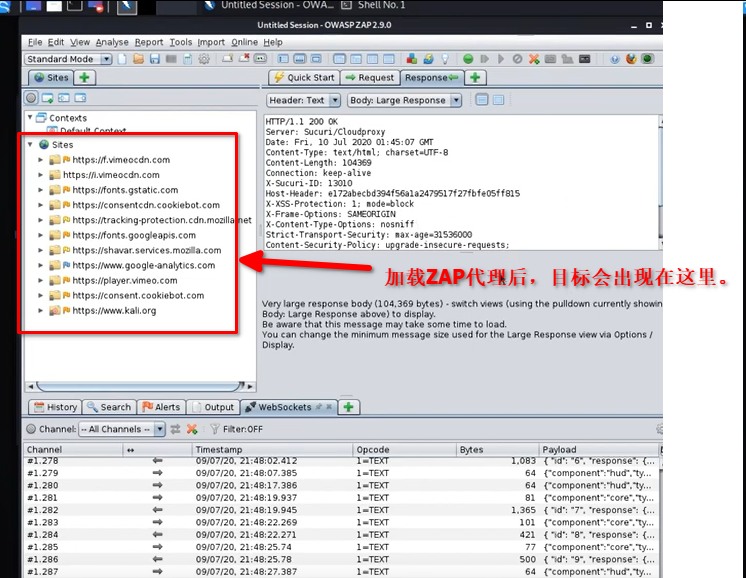Select the https://player.vimeo.com tree entry
This screenshot has height=578, width=746.
click(125, 281)
